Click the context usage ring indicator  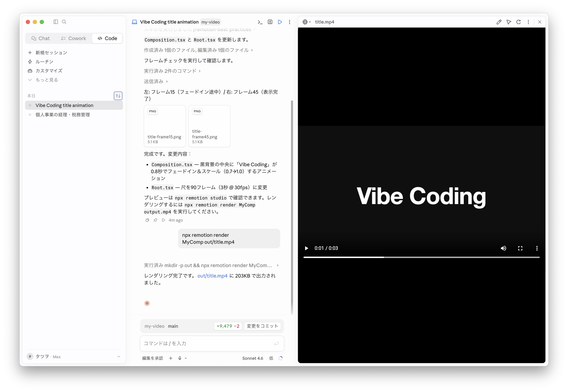[281, 358]
